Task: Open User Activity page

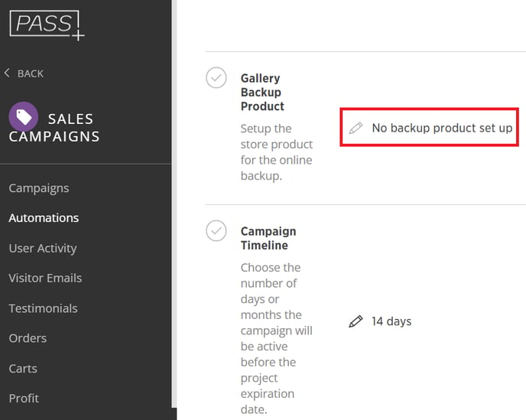Action: [x=43, y=248]
